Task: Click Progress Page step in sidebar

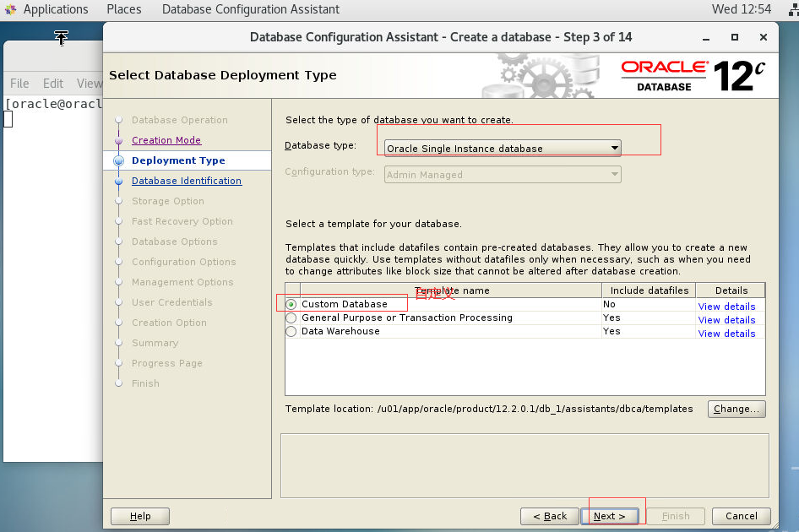Action: (x=167, y=363)
